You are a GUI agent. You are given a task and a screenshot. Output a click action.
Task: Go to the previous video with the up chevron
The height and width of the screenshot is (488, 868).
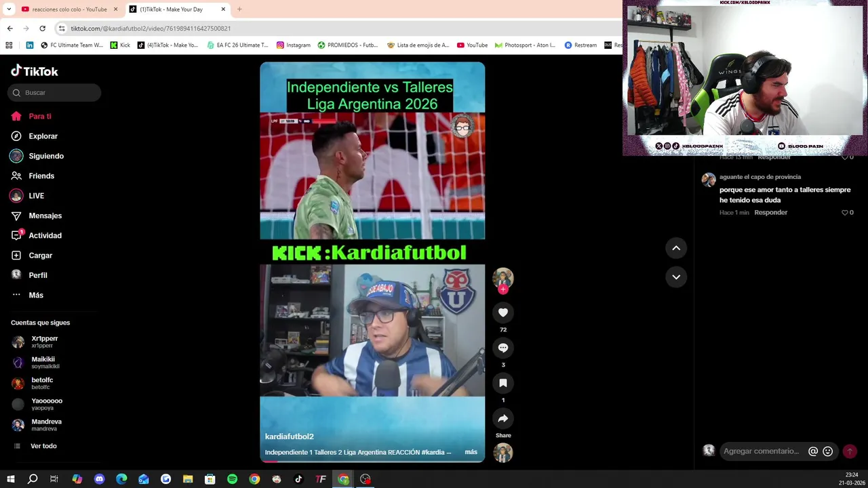[x=676, y=248]
